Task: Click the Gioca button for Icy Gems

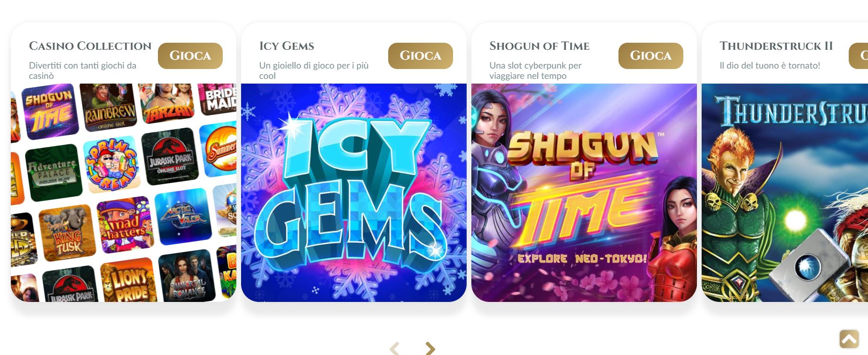Action: (x=420, y=56)
